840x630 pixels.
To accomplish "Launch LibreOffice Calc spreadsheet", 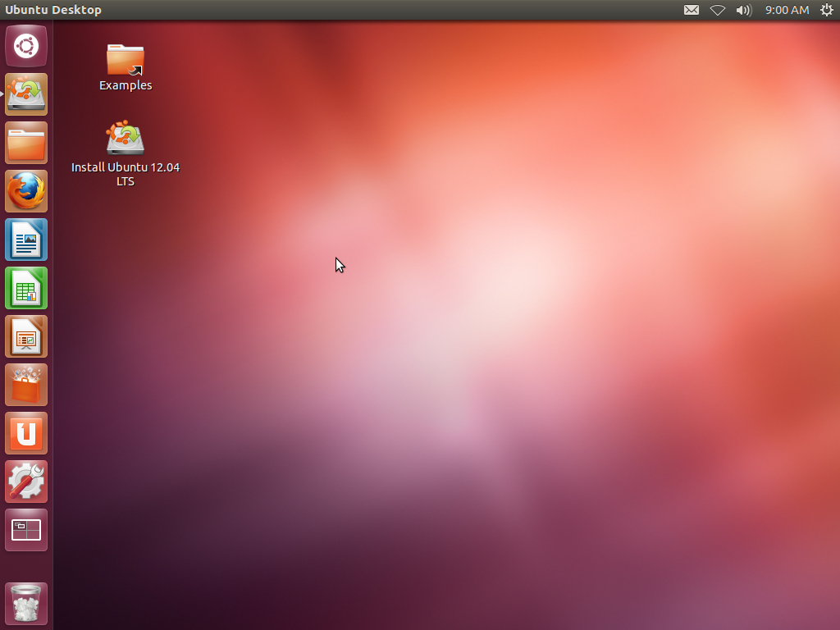I will [26, 288].
